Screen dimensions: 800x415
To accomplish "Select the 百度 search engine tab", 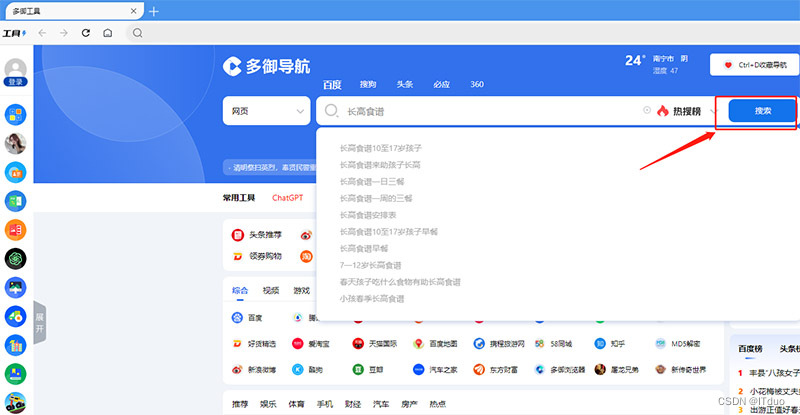I will (332, 85).
